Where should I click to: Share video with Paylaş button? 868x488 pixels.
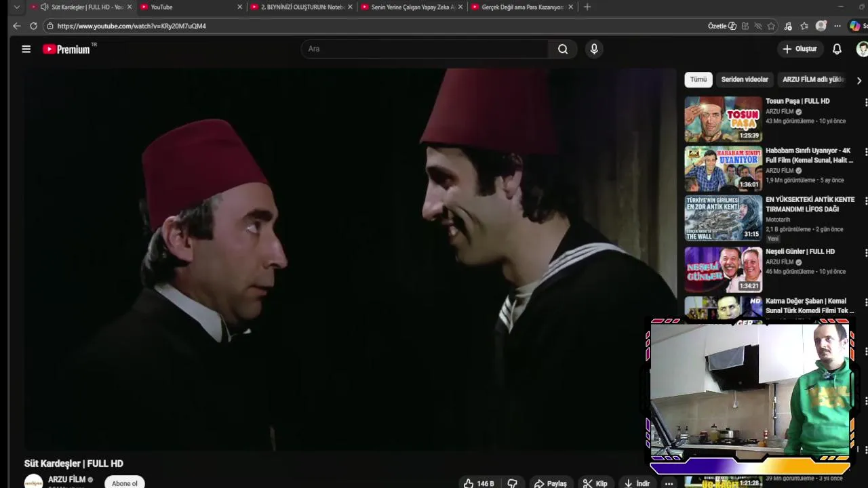[550, 483]
